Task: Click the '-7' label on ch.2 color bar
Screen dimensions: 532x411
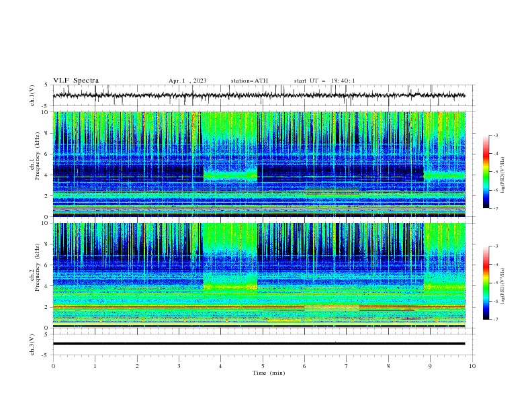Action: coord(495,319)
